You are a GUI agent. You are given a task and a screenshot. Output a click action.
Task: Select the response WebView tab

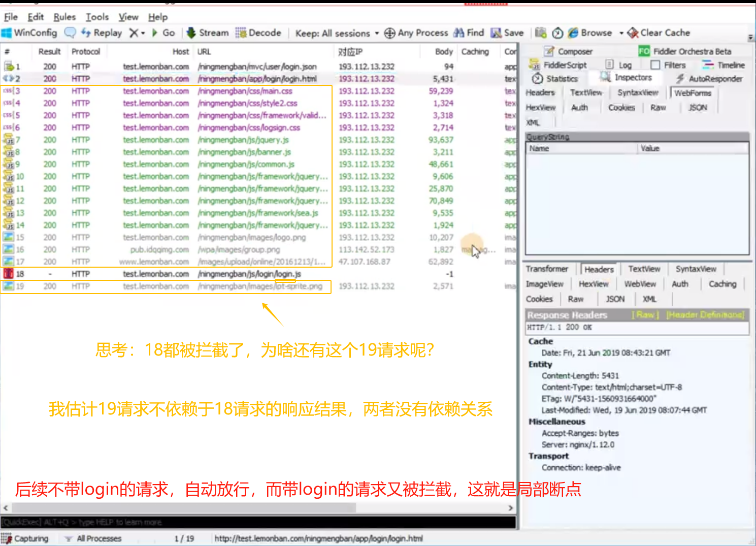(x=640, y=284)
